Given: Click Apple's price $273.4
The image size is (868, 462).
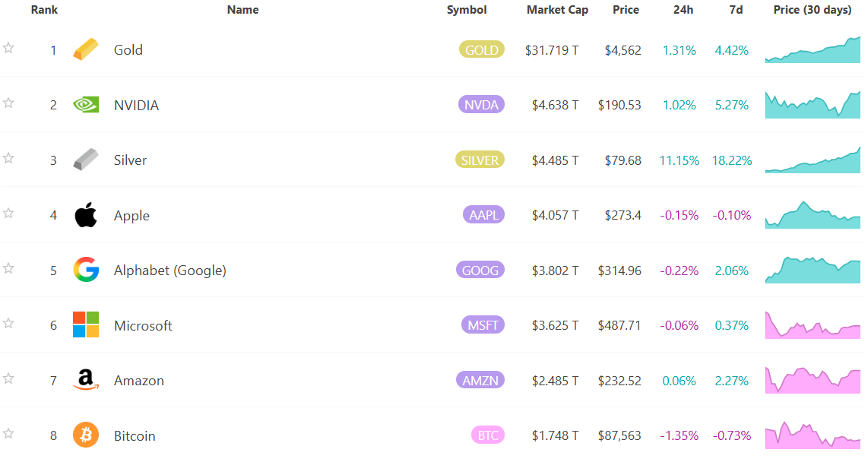Looking at the screenshot, I should [x=622, y=215].
